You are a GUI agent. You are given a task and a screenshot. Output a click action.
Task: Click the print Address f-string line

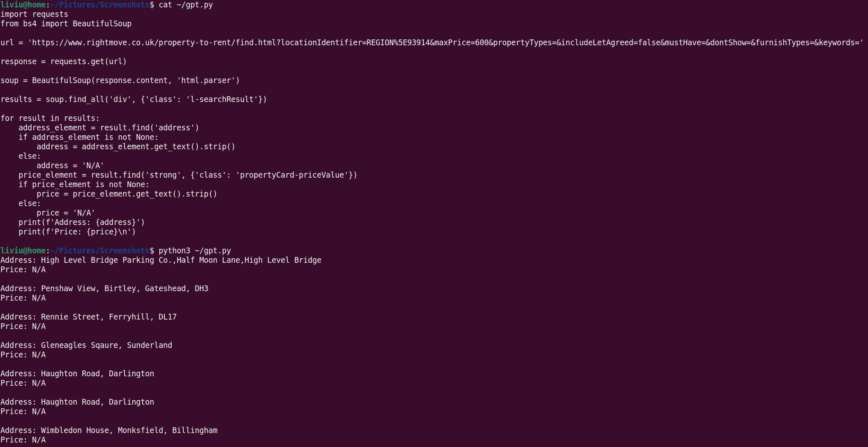82,222
